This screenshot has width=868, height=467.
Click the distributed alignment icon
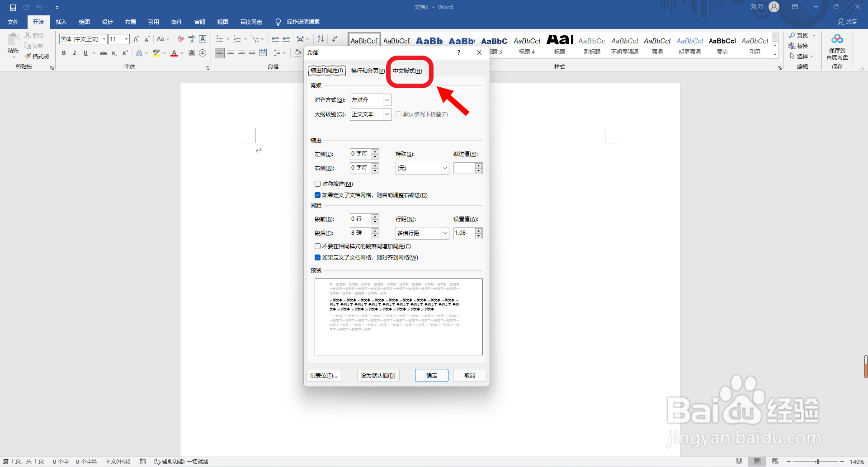263,53
